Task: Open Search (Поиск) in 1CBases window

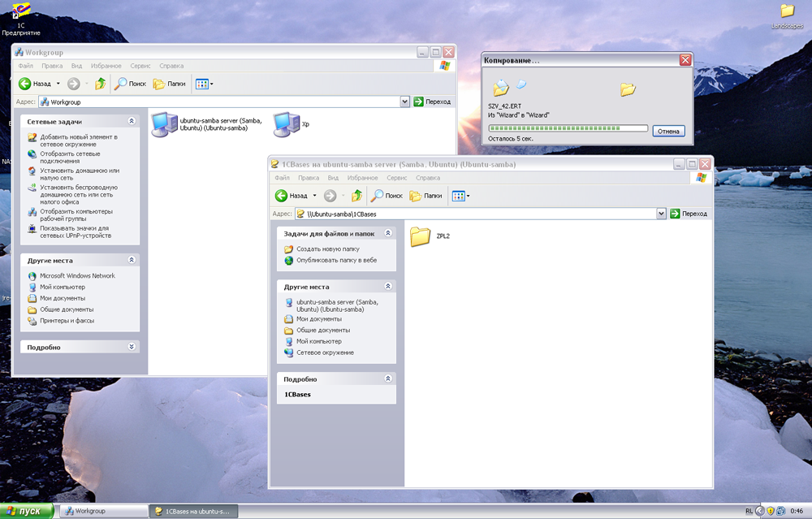Action: pos(387,195)
